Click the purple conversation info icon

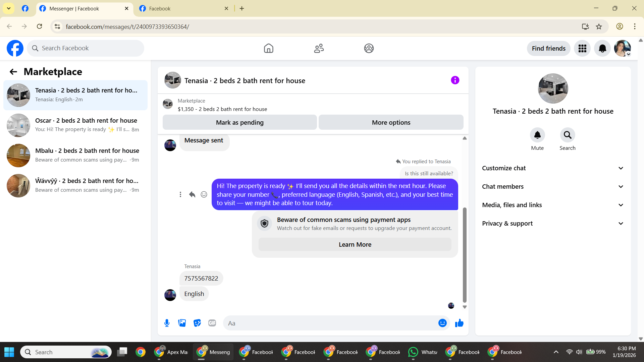455,80
